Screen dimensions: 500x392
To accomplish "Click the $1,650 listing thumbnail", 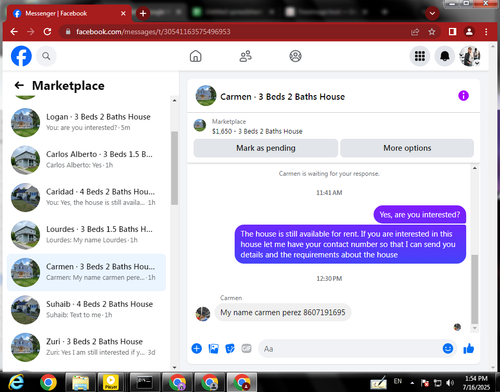I will tap(200, 125).
